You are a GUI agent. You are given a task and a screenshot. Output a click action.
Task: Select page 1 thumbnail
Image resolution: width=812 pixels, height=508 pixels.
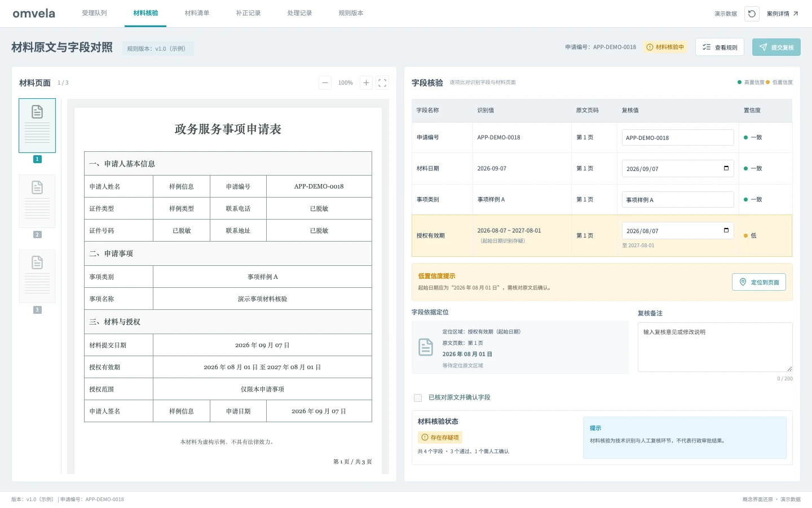(37, 125)
